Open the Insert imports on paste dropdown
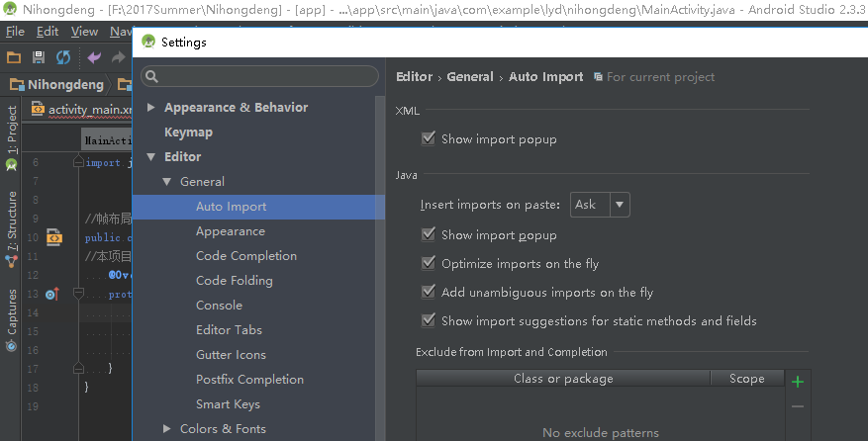 click(x=600, y=205)
